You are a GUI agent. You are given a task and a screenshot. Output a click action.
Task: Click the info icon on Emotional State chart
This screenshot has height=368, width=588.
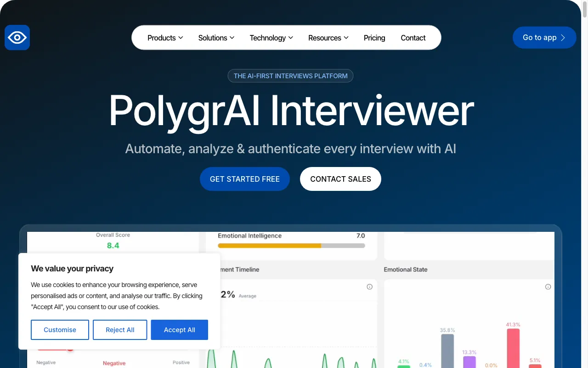point(548,287)
